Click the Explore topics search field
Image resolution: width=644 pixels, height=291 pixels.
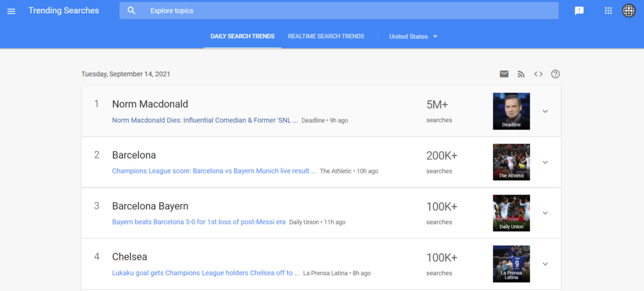pyautogui.click(x=339, y=11)
